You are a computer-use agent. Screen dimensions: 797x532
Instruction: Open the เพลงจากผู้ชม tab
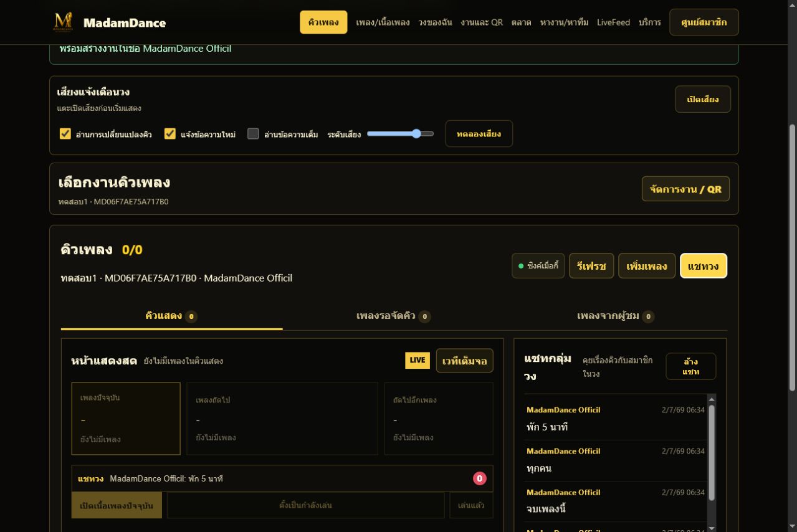click(615, 316)
